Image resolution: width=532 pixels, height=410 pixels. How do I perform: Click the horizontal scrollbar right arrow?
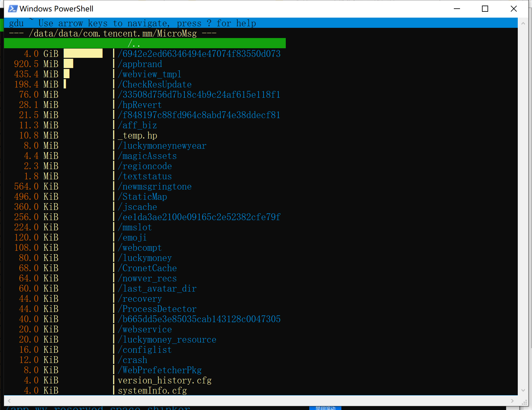point(512,401)
